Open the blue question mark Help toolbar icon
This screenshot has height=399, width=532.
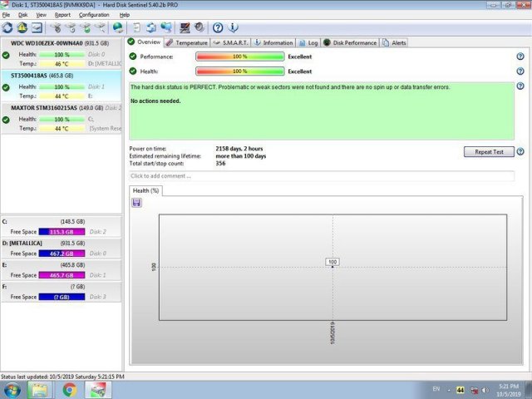pyautogui.click(x=218, y=27)
